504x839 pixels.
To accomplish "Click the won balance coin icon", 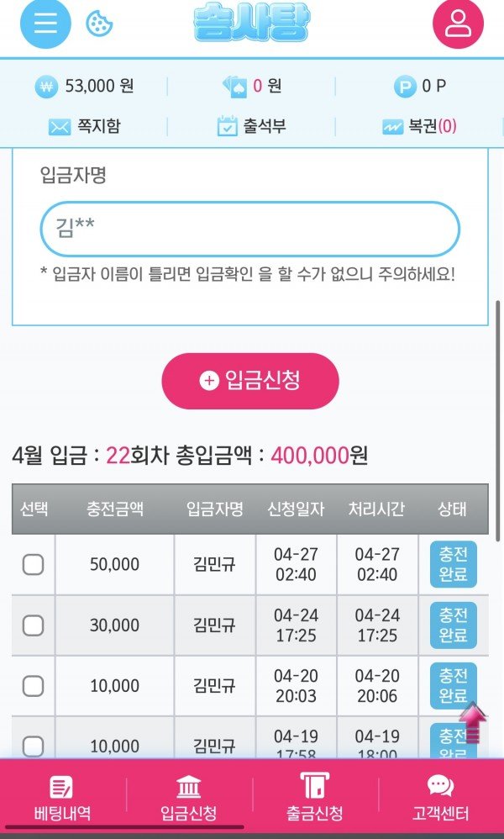I will [46, 86].
